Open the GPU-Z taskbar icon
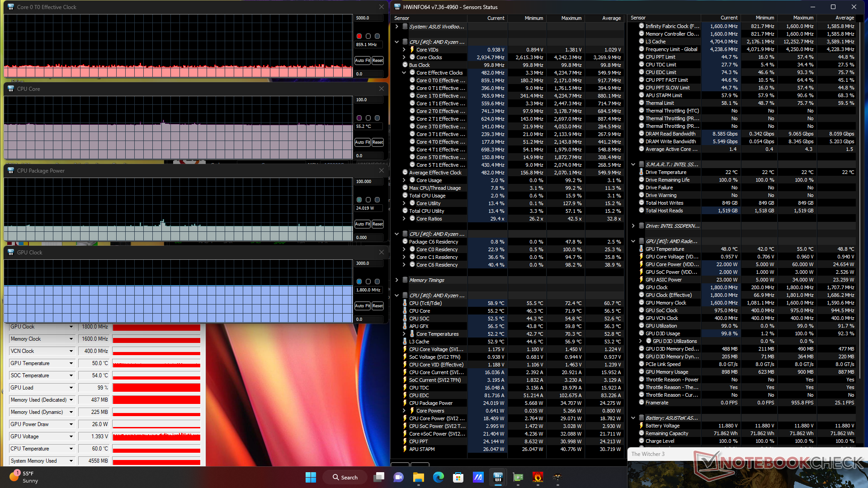The width and height of the screenshot is (868, 488). coord(518,477)
